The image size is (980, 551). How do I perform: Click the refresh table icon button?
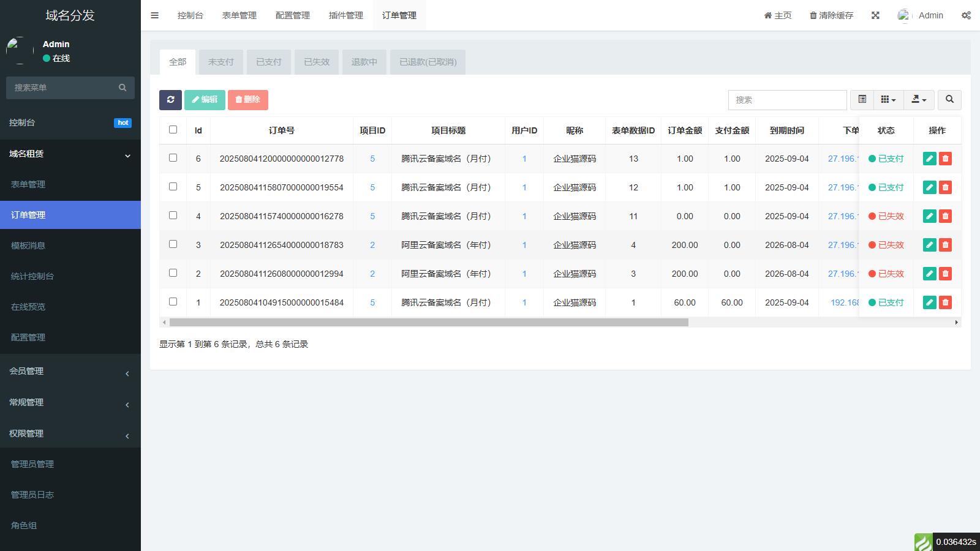[x=170, y=100]
